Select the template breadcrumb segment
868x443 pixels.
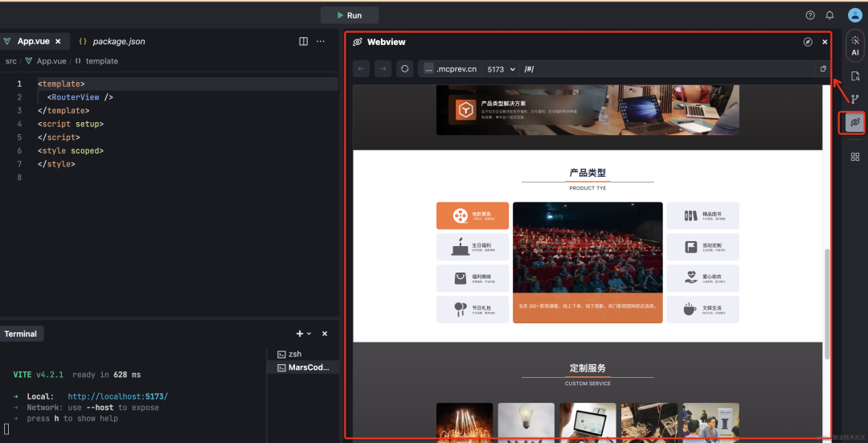coord(102,61)
